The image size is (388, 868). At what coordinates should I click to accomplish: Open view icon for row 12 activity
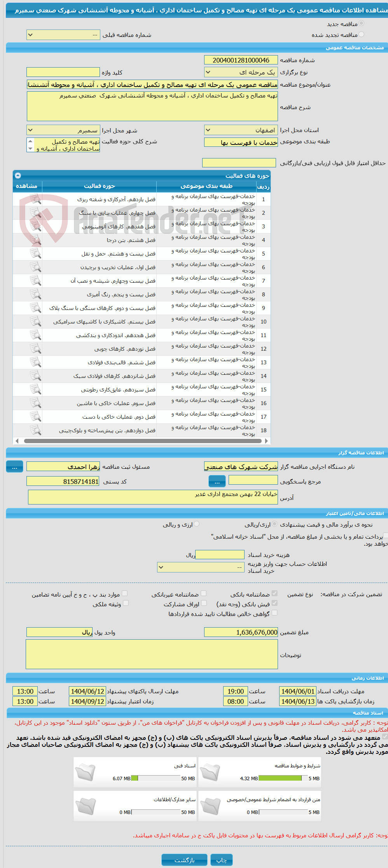(x=35, y=349)
